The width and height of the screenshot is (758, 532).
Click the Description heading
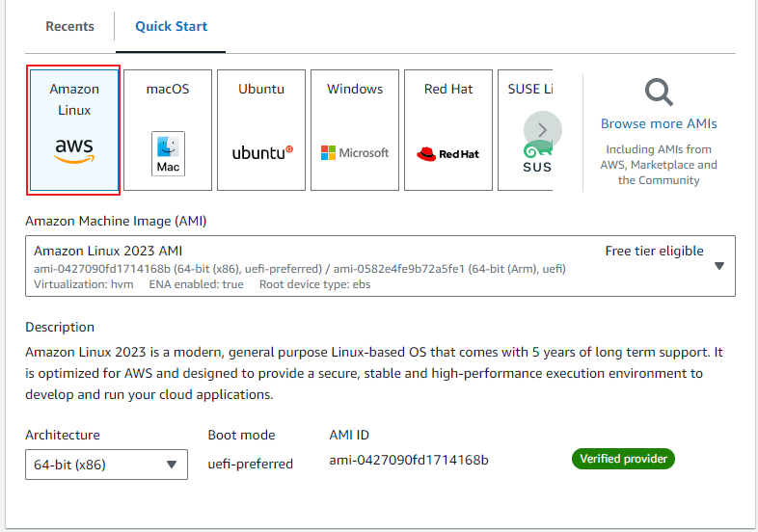60,327
